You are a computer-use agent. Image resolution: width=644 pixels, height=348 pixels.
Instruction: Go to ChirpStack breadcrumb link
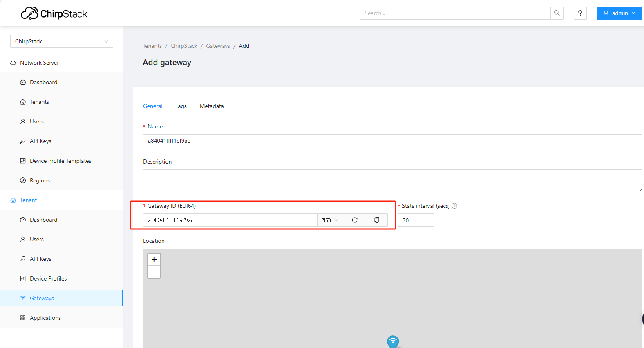tap(184, 46)
